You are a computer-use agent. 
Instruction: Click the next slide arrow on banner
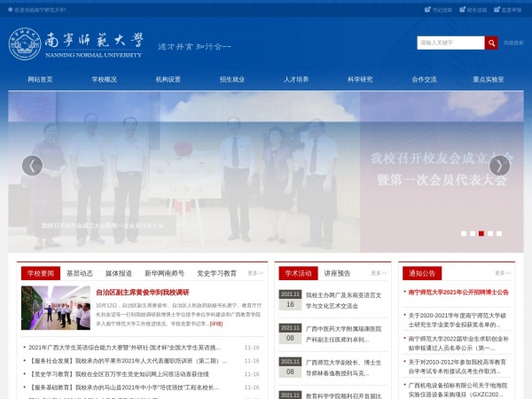tap(500, 166)
